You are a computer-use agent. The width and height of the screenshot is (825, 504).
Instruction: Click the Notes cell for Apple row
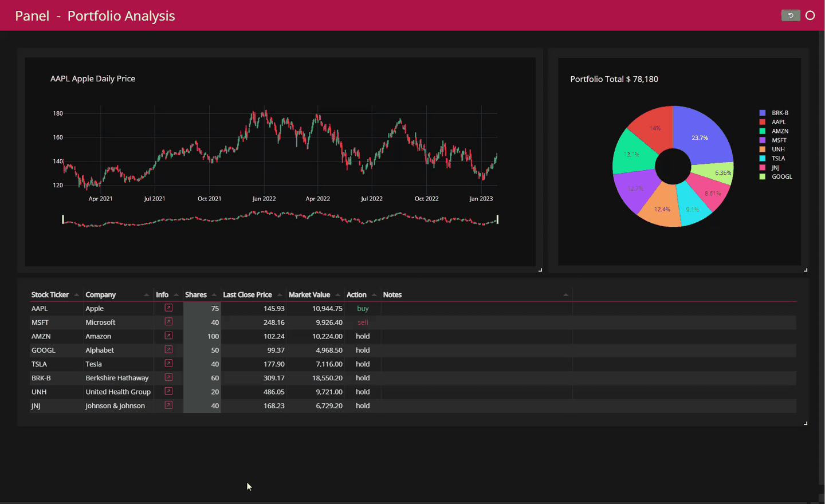coord(477,309)
